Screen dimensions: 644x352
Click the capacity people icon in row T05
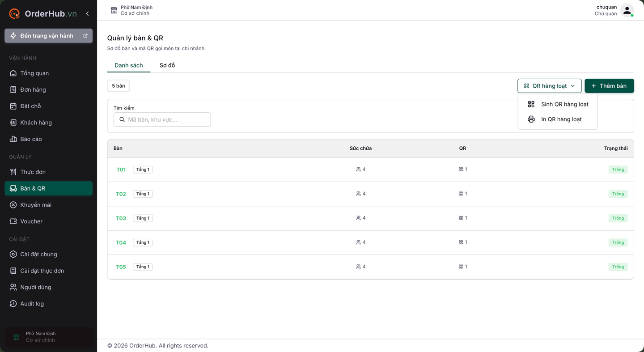[x=358, y=267]
